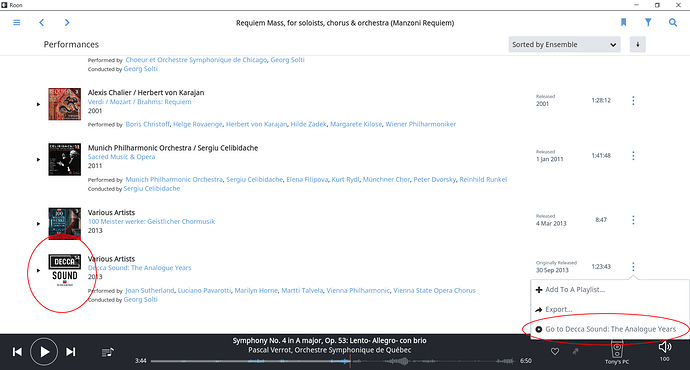Open search with magnifier icon
690x370 pixels.
673,22
